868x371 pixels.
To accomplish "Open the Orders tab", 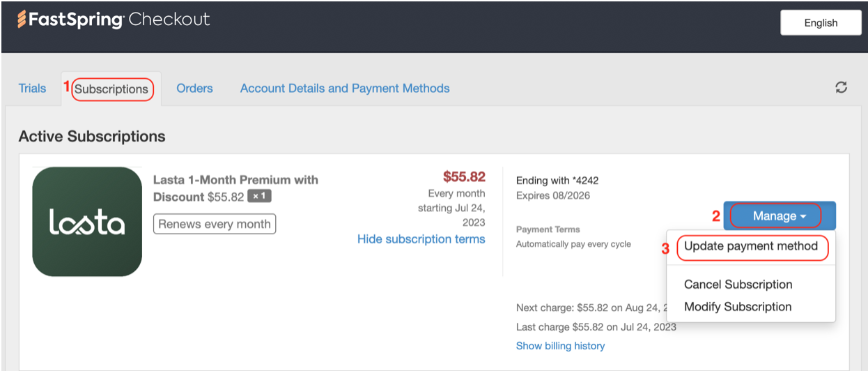I will point(194,89).
